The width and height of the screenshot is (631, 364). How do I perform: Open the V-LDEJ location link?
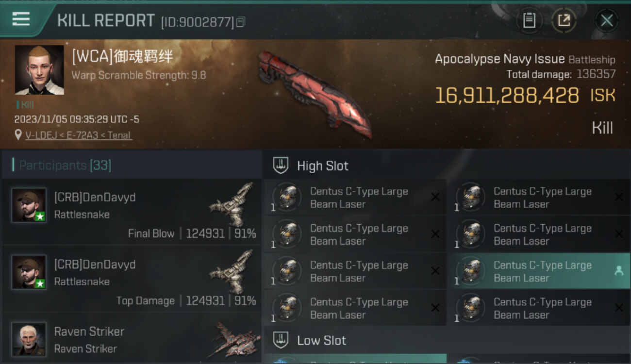(78, 135)
